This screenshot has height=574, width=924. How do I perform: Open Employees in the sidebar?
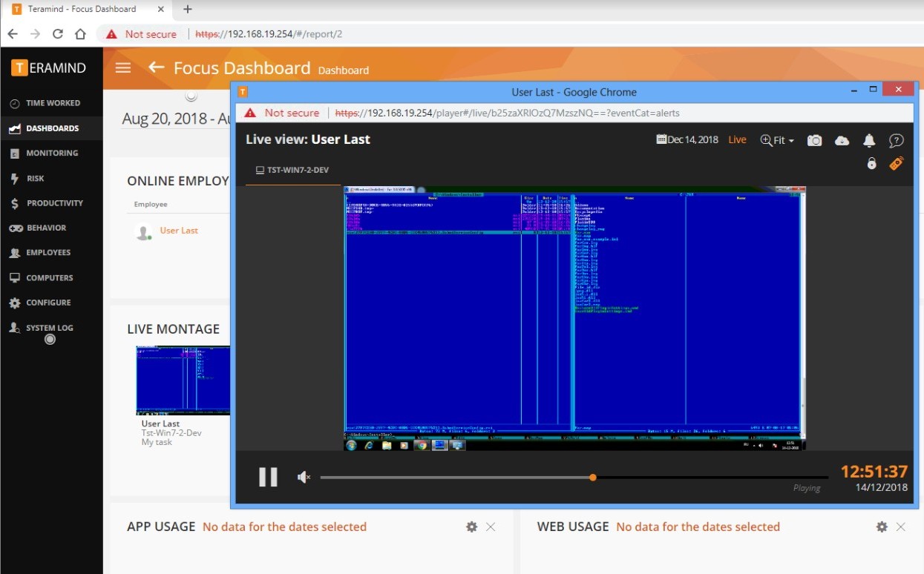[52, 252]
